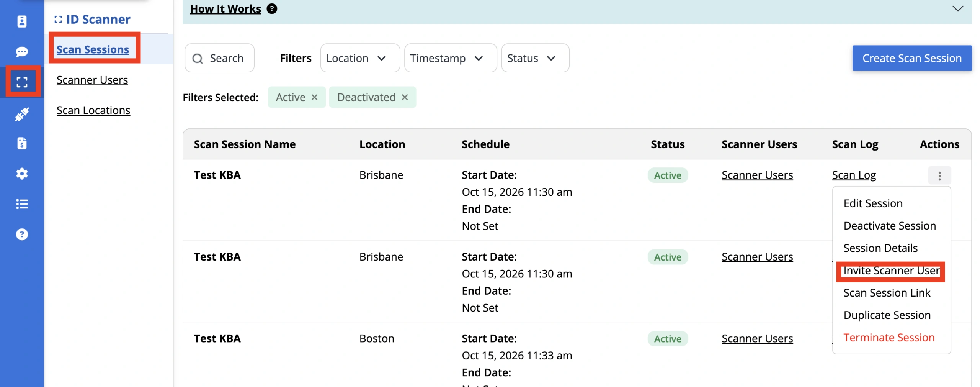Open the help question mark sidebar icon
This screenshot has width=980, height=387.
22,234
